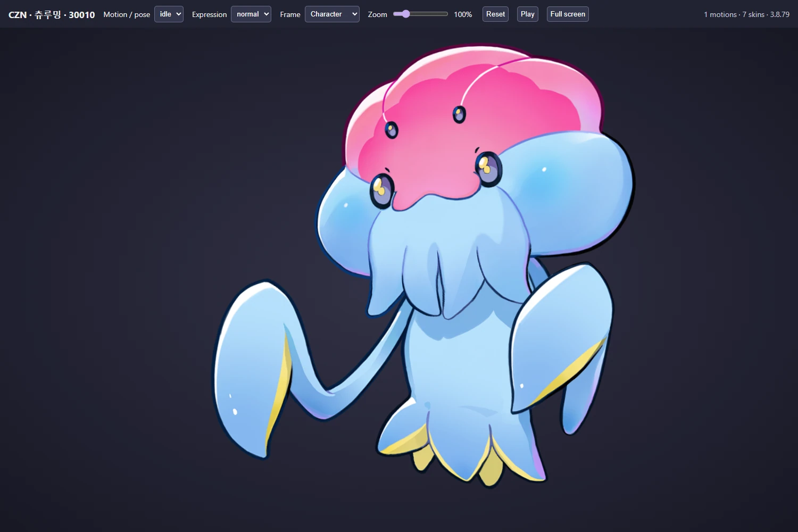798x532 pixels.
Task: Click the Zoom label
Action: pyautogui.click(x=377, y=14)
